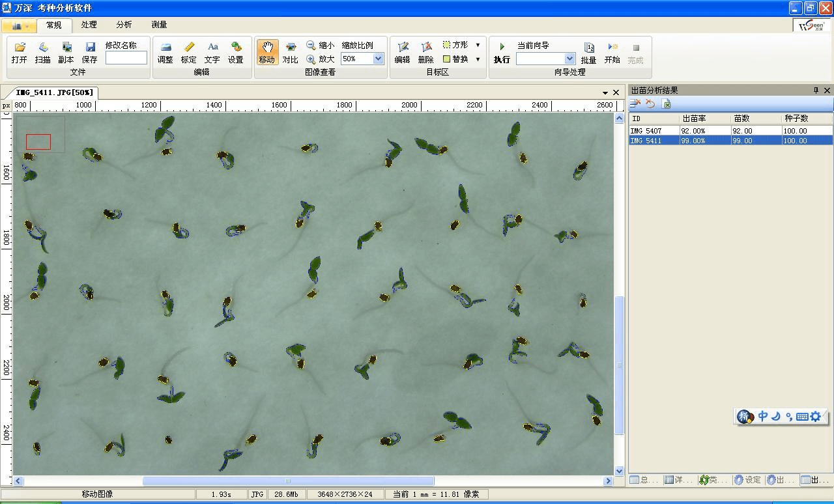Toggle the pin on 出苗分析结果 panel
This screenshot has height=504, width=834.
(x=816, y=91)
